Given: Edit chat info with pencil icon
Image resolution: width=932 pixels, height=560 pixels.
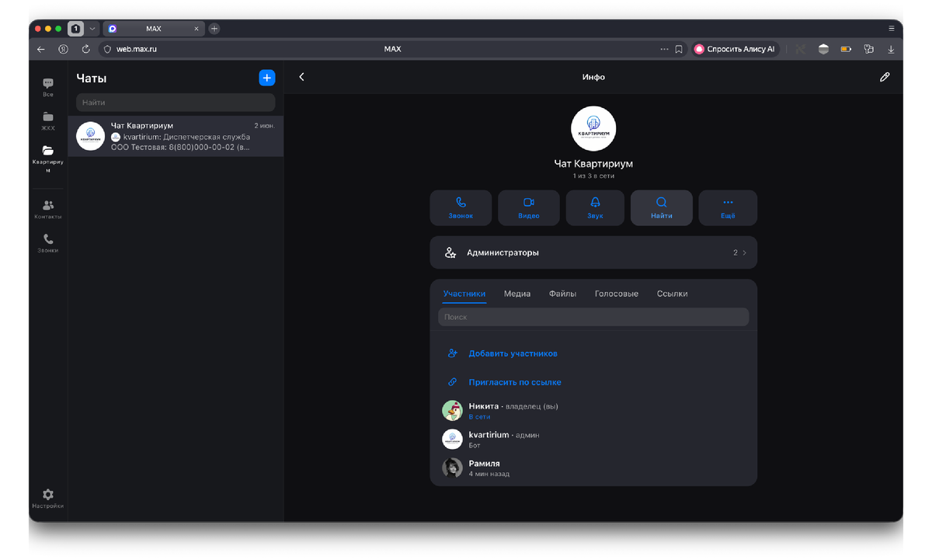Looking at the screenshot, I should [x=885, y=77].
